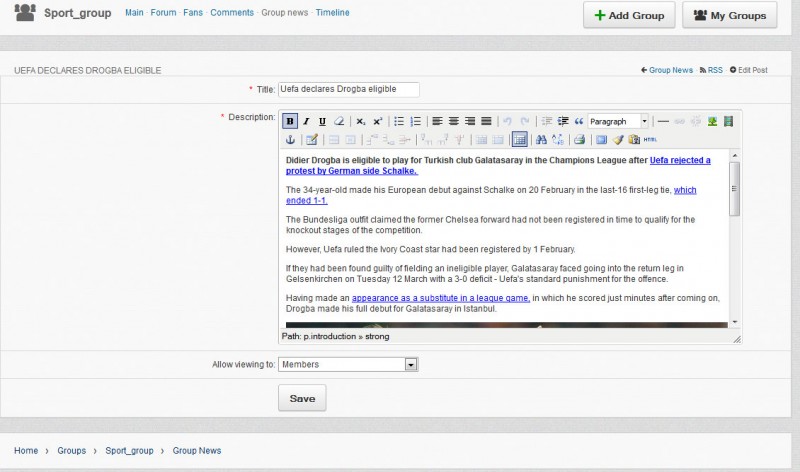Toggle underline formatting in the editor
800x472 pixels.
pos(322,121)
